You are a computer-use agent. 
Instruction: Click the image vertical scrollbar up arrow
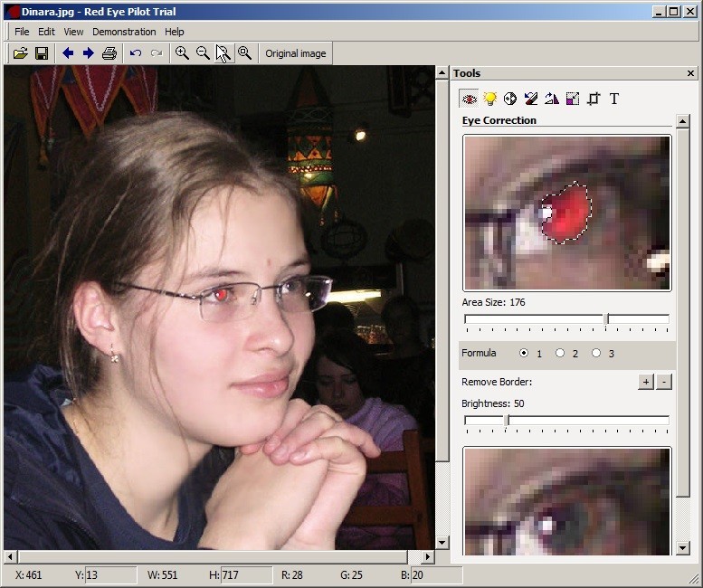[x=442, y=72]
